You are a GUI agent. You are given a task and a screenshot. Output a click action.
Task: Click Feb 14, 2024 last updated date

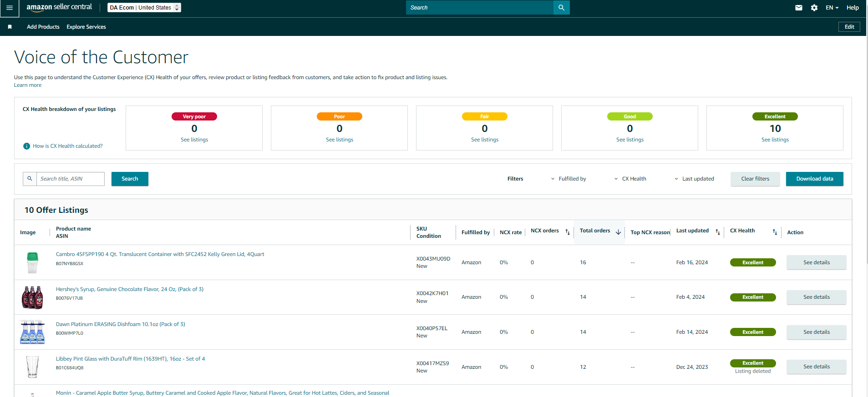pyautogui.click(x=692, y=332)
